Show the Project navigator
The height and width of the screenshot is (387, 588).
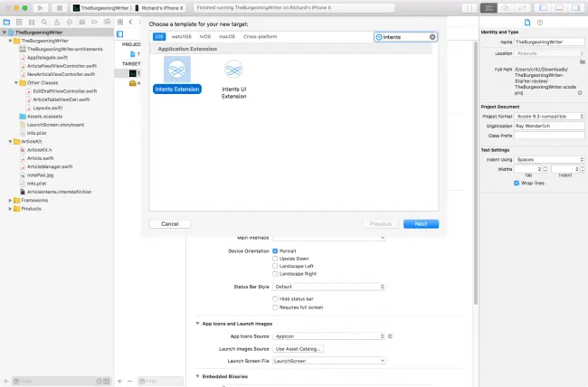[6, 22]
